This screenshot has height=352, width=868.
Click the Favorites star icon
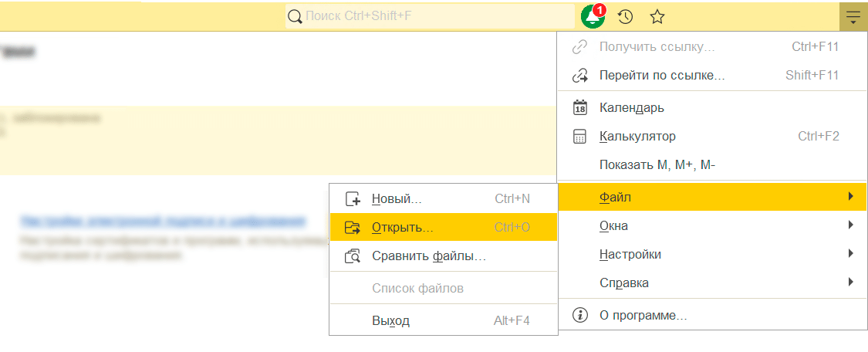click(x=657, y=16)
